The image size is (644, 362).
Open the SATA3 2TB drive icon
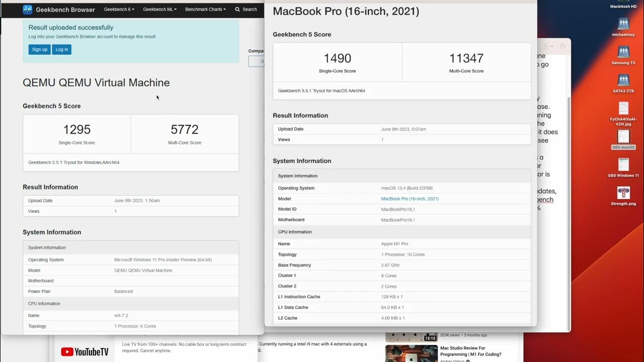point(623,80)
